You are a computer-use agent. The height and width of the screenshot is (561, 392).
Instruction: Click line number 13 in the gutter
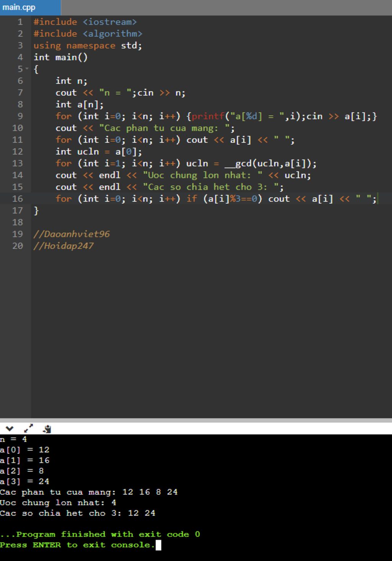tap(18, 163)
